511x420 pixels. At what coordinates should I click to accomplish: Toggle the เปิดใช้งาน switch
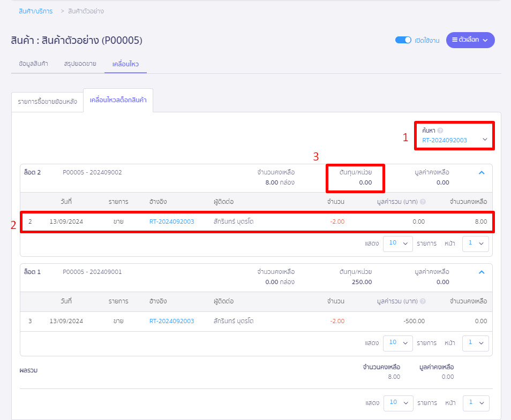tap(403, 40)
